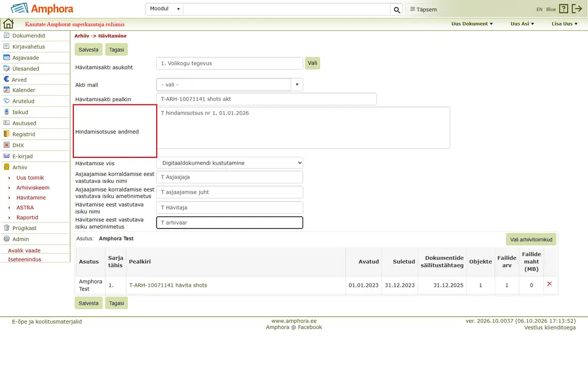
Task: Open the Avalik vaade link
Action: [25, 250]
